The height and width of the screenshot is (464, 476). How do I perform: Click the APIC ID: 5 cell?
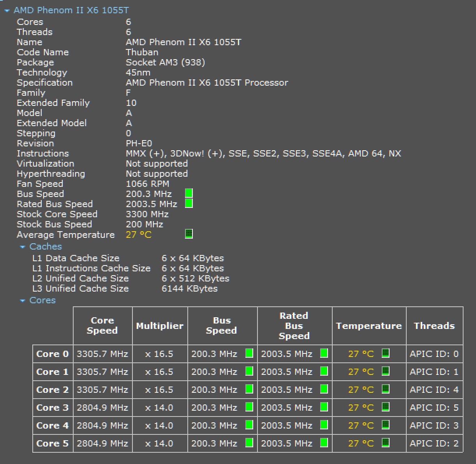tap(434, 408)
